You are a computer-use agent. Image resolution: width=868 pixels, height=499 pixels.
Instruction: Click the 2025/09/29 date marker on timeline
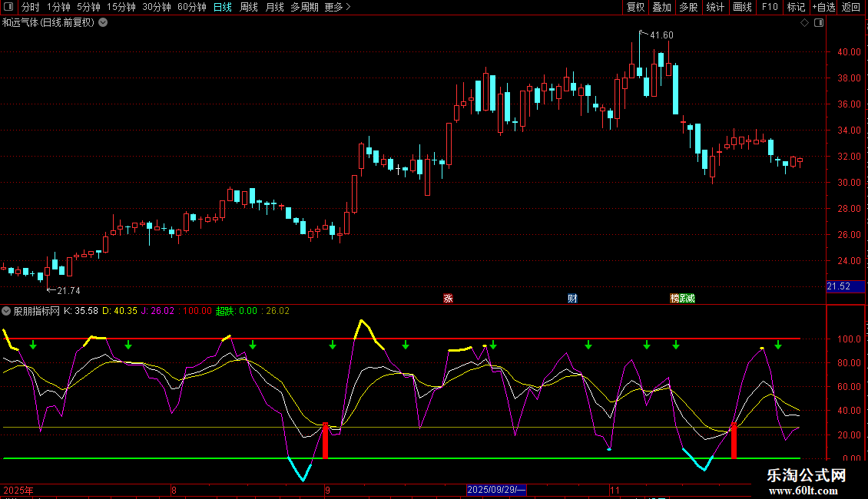pyautogui.click(x=496, y=489)
